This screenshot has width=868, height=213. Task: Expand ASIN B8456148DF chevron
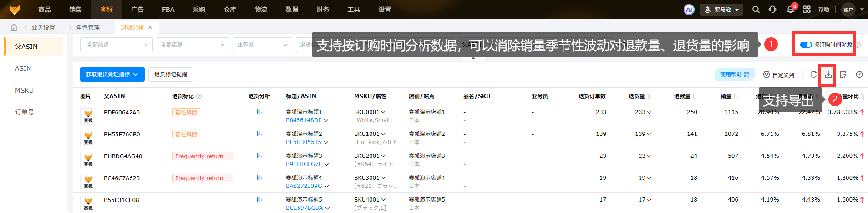[326, 121]
